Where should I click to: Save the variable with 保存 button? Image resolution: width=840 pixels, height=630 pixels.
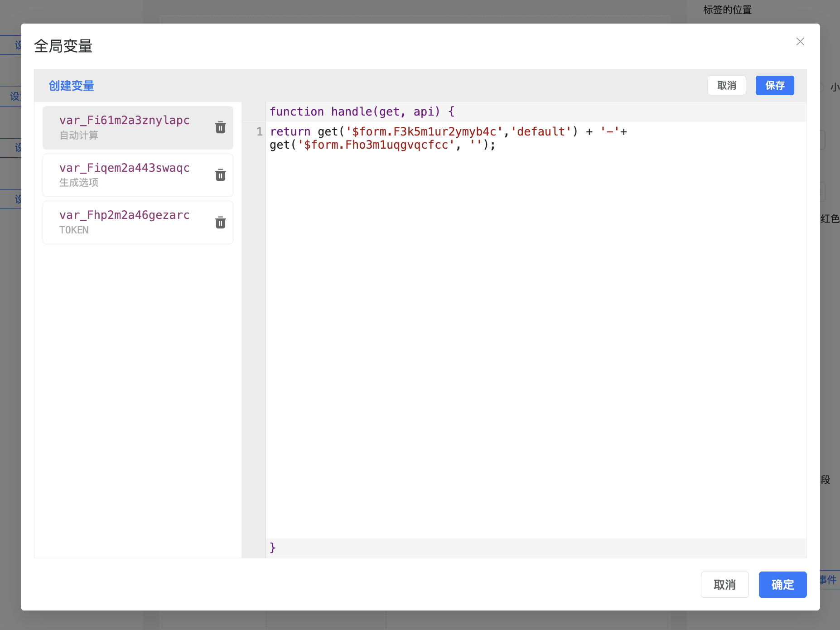click(x=774, y=86)
